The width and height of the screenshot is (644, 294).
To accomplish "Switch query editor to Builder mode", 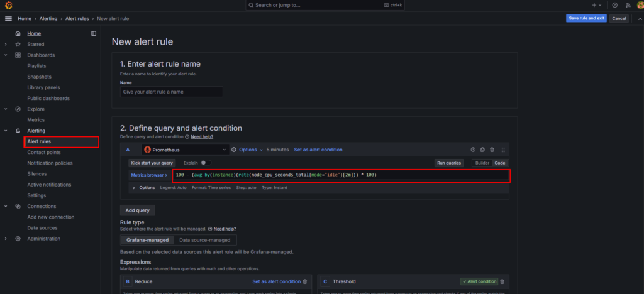I will point(482,163).
